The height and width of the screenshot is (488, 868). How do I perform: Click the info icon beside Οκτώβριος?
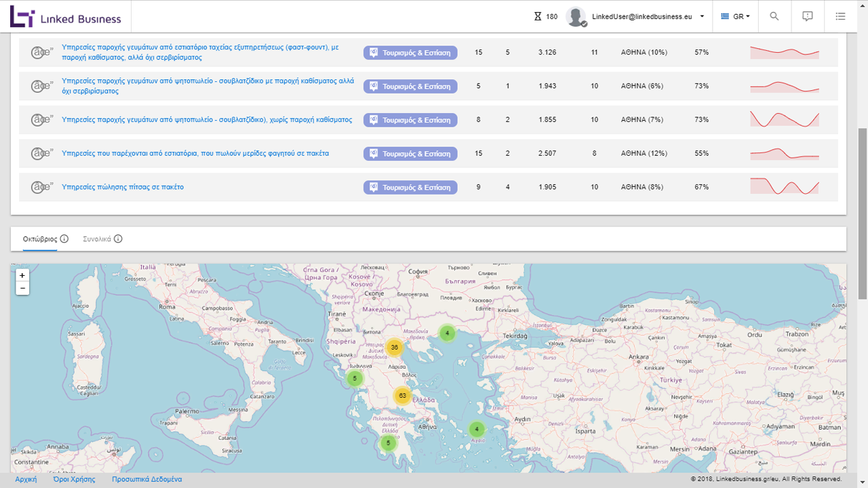pos(64,239)
